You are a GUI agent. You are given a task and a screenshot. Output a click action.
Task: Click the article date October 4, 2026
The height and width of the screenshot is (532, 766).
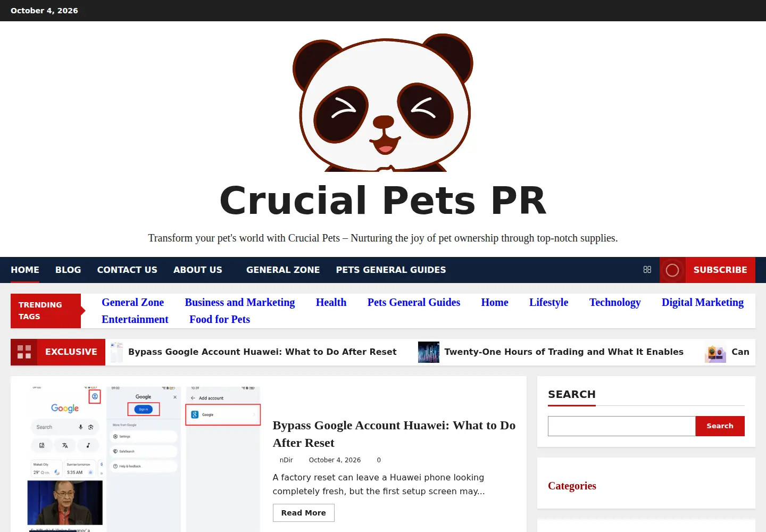coord(335,460)
